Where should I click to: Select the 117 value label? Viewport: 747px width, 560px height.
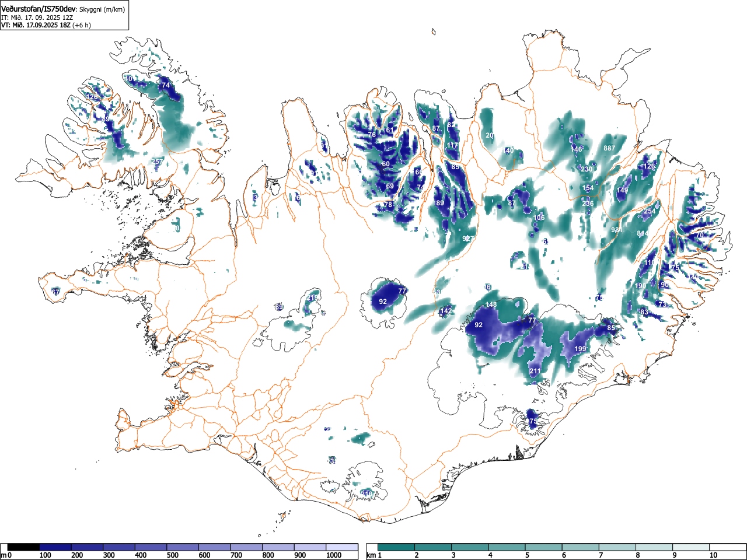pos(452,145)
